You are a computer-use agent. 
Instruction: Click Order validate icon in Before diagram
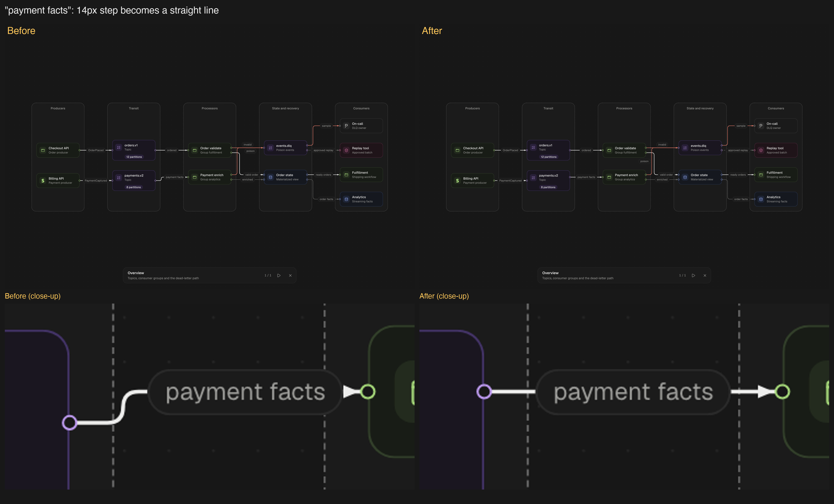click(195, 150)
